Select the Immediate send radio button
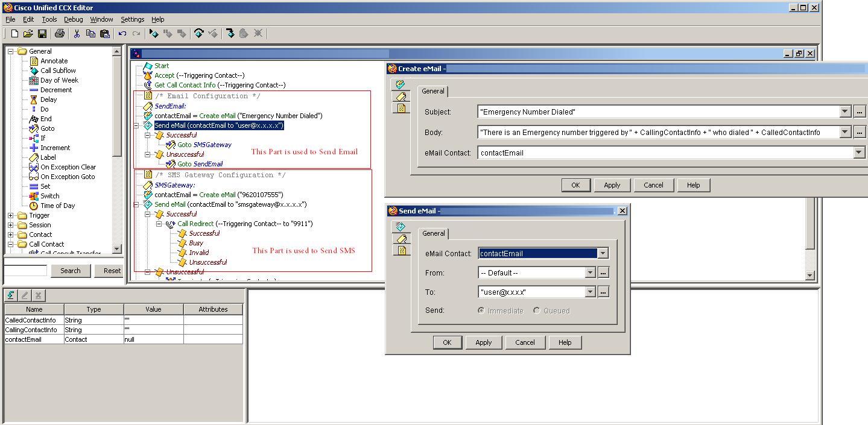 481,311
